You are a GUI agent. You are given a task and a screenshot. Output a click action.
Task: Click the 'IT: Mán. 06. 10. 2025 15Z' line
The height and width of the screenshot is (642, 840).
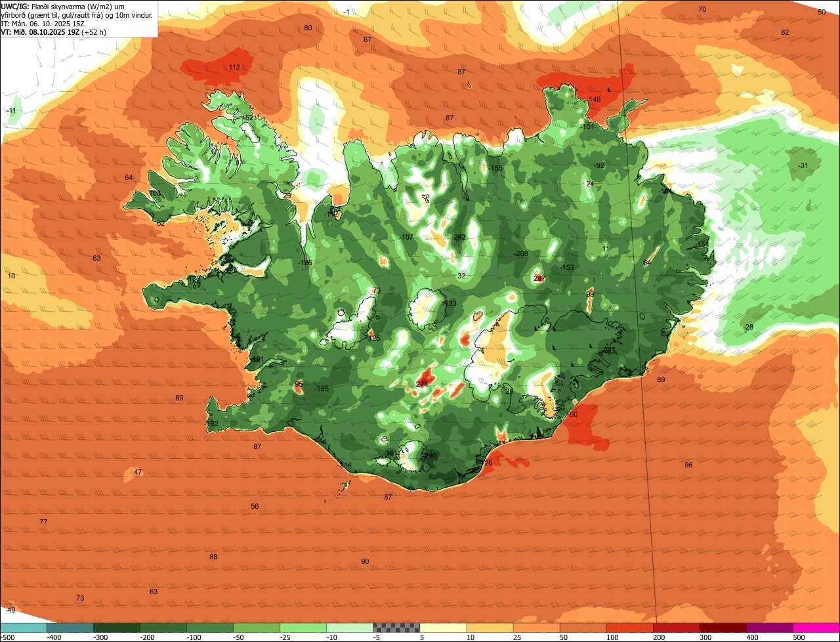click(x=42, y=23)
